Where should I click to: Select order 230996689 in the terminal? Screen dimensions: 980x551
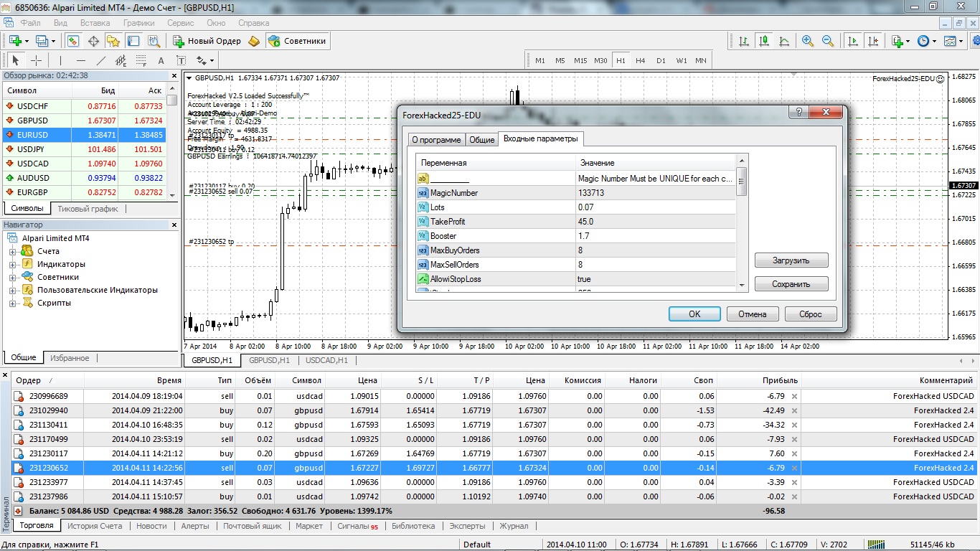point(495,396)
